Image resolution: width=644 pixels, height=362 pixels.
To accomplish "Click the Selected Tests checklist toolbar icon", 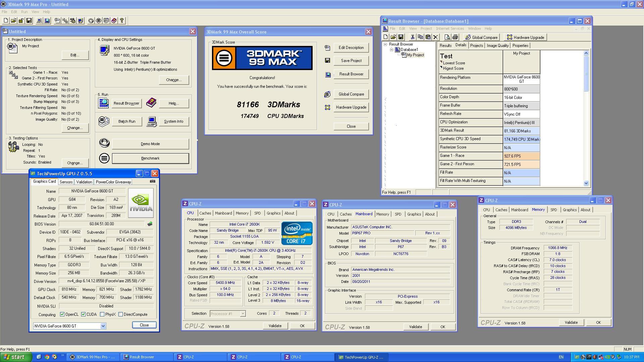I will (x=65, y=20).
